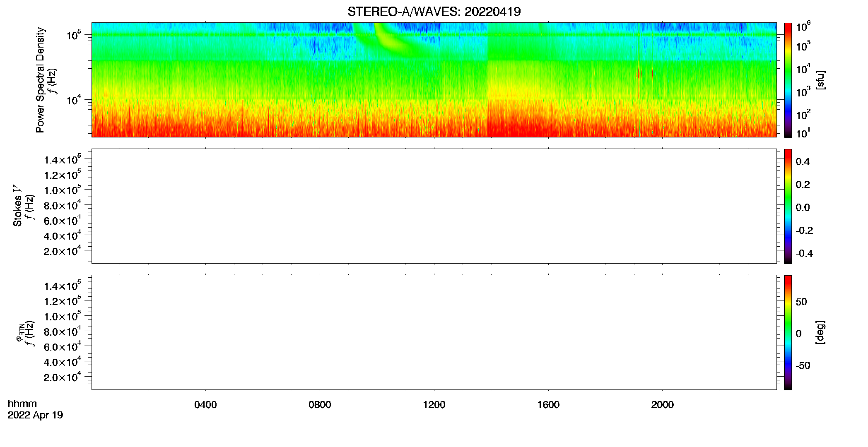
Task: Click the 0.4 value on Stokes V colorbar
Action: (x=803, y=162)
